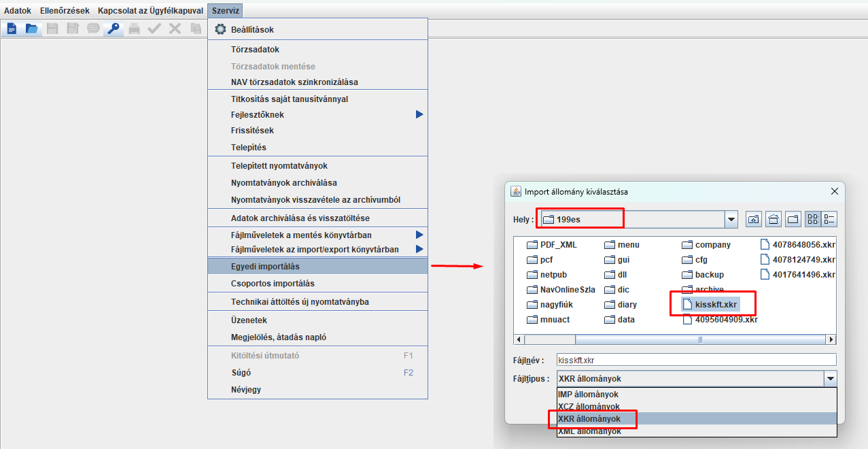This screenshot has height=449, width=868.
Task: Select the NavOnlineSzla folder
Action: click(x=561, y=290)
